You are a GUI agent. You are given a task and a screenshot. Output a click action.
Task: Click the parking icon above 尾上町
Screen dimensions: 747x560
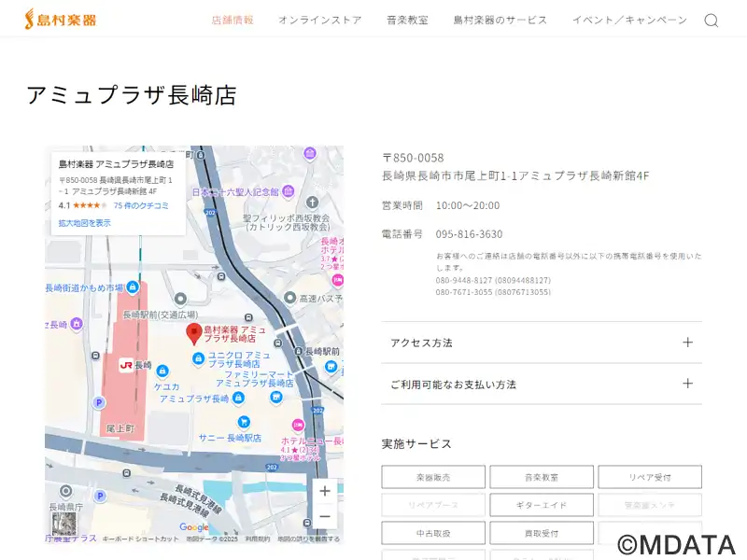pyautogui.click(x=99, y=402)
